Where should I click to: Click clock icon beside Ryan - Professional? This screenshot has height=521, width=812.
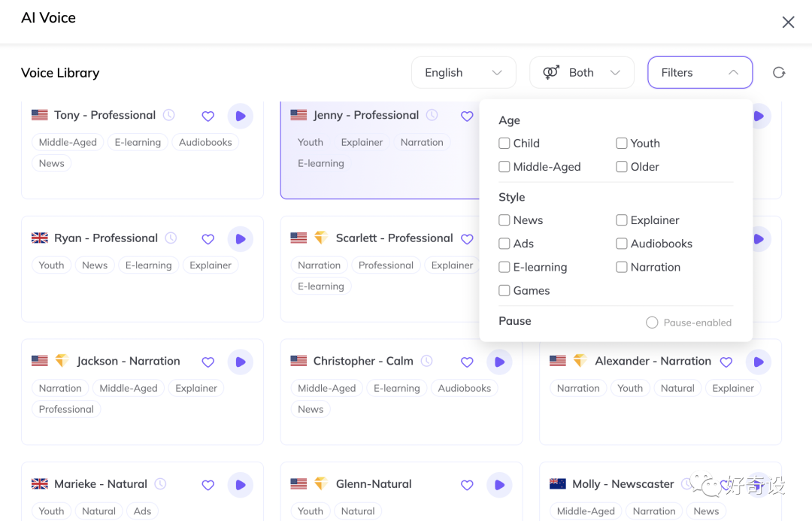171,238
